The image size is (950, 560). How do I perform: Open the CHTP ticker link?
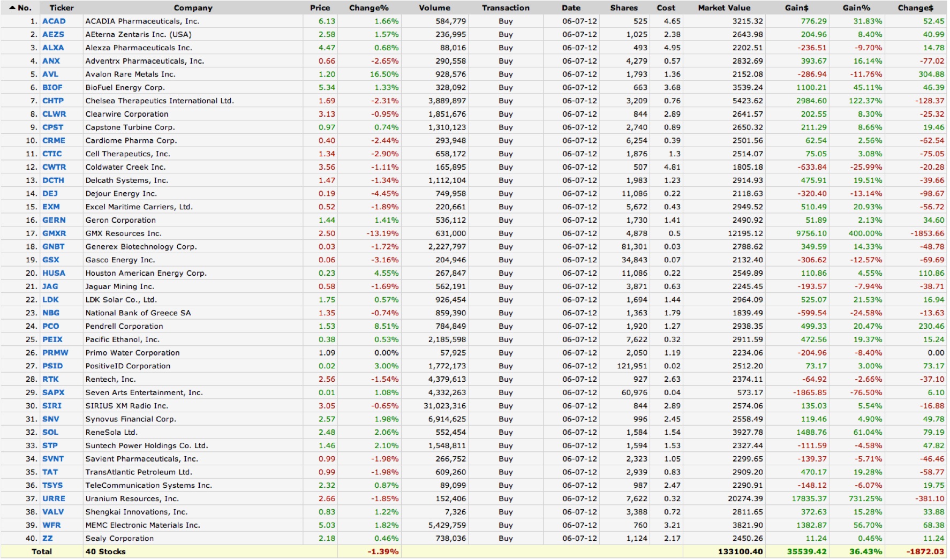coord(53,101)
